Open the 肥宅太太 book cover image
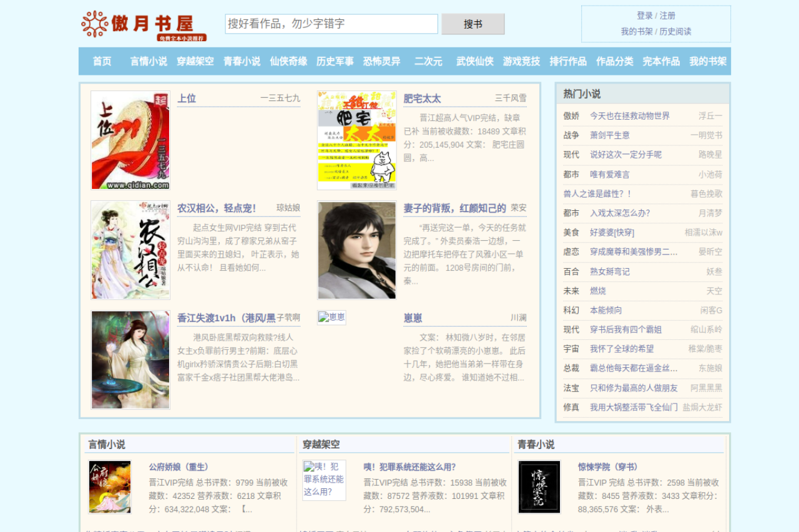 tap(356, 140)
